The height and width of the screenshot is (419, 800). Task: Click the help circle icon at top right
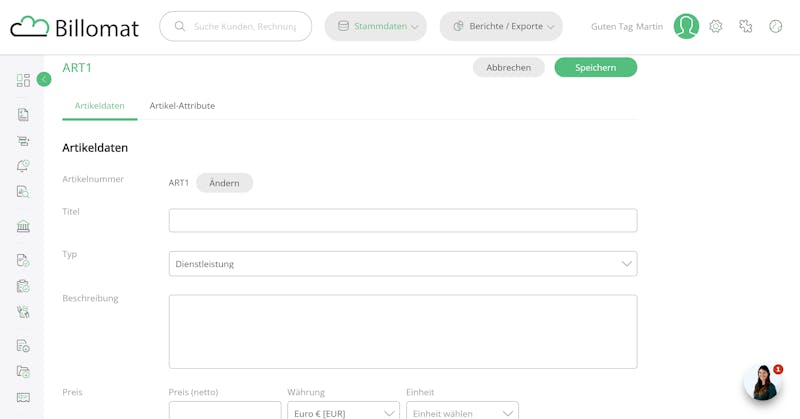coord(776,26)
